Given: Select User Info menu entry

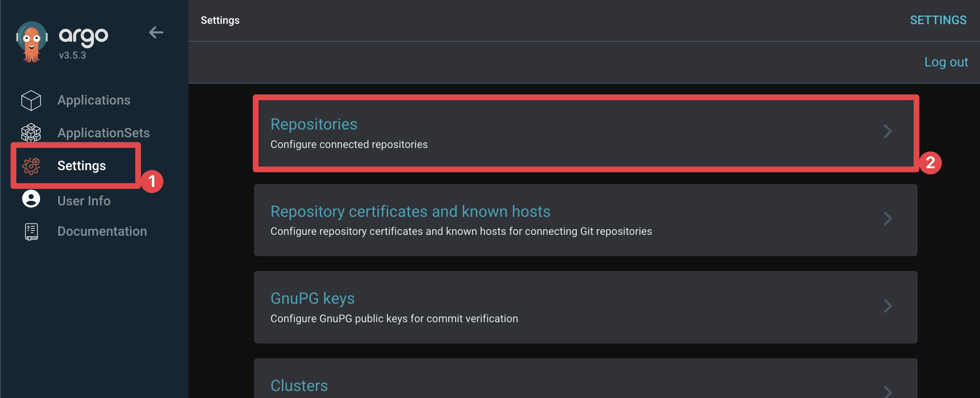Looking at the screenshot, I should 84,201.
